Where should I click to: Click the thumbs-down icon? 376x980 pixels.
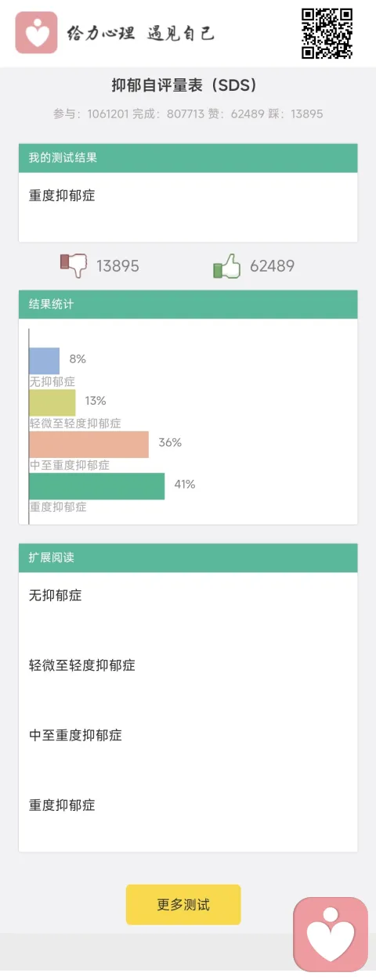pos(74,266)
